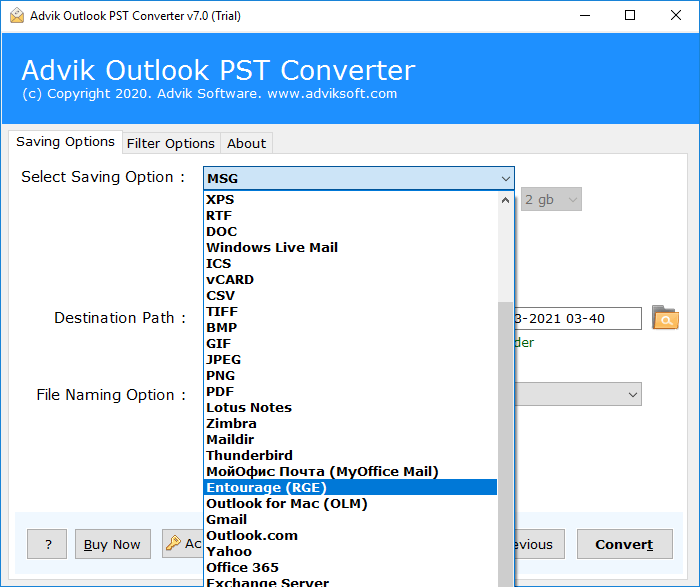Image resolution: width=700 pixels, height=587 pixels.
Task: Click the Convert button
Action: pos(624,544)
